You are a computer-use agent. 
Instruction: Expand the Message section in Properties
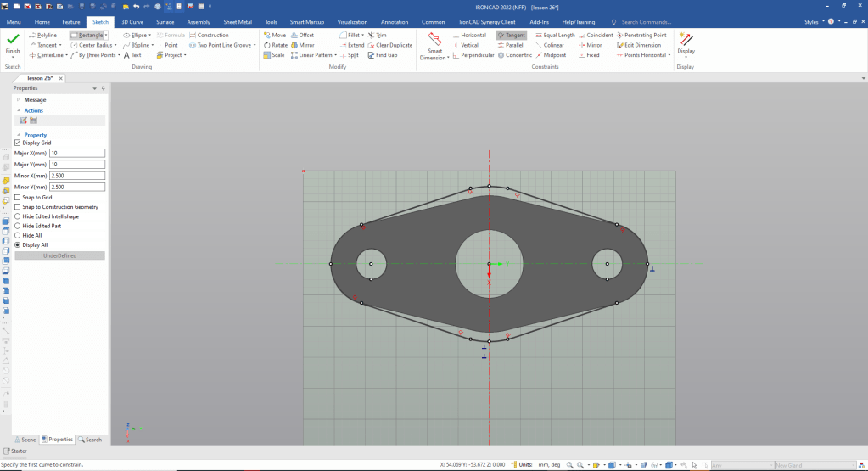point(18,99)
